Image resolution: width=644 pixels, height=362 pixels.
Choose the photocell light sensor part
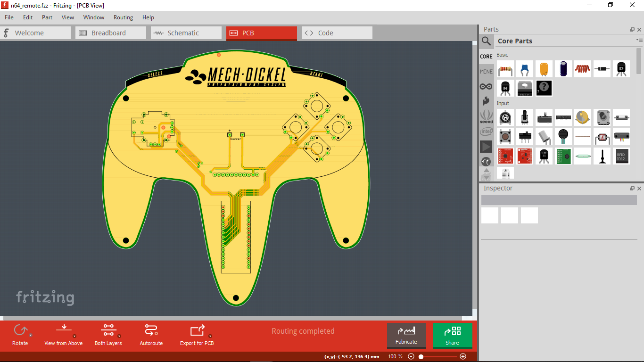[602, 137]
